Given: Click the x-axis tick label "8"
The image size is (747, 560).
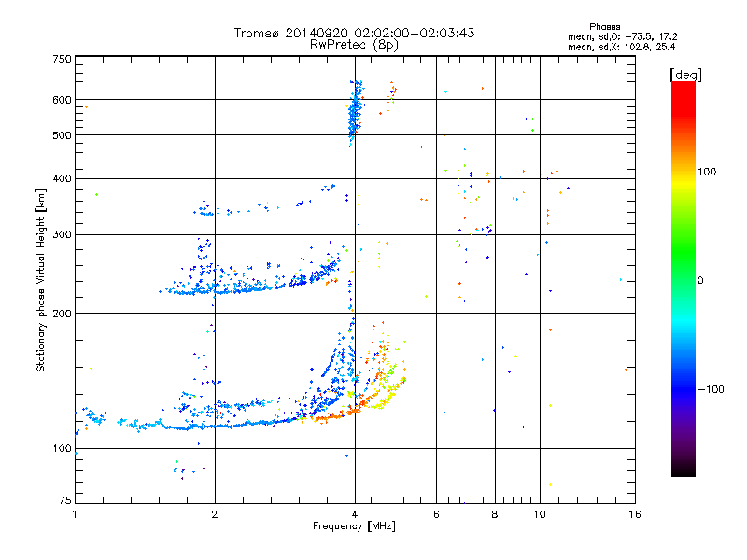Looking at the screenshot, I should pyautogui.click(x=495, y=514).
